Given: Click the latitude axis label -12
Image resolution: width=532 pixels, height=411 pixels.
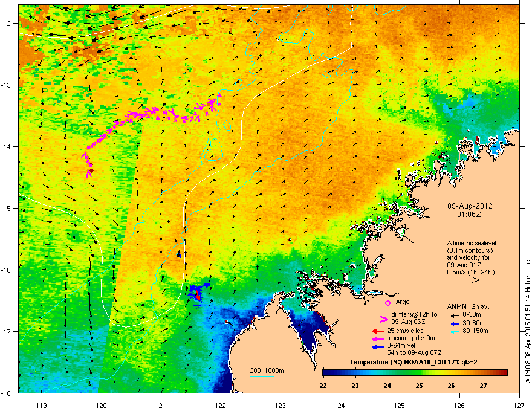Looking at the screenshot, I should click(x=7, y=24).
